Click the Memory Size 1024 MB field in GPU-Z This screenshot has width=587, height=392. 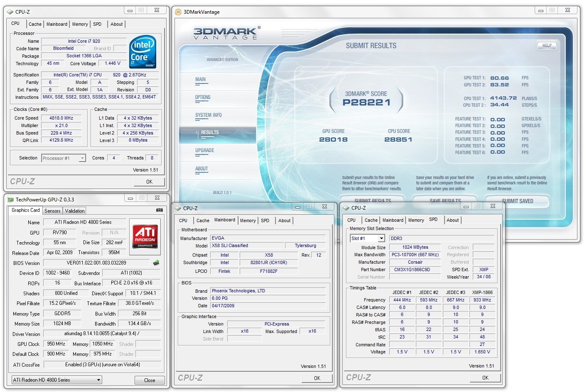pyautogui.click(x=62, y=323)
